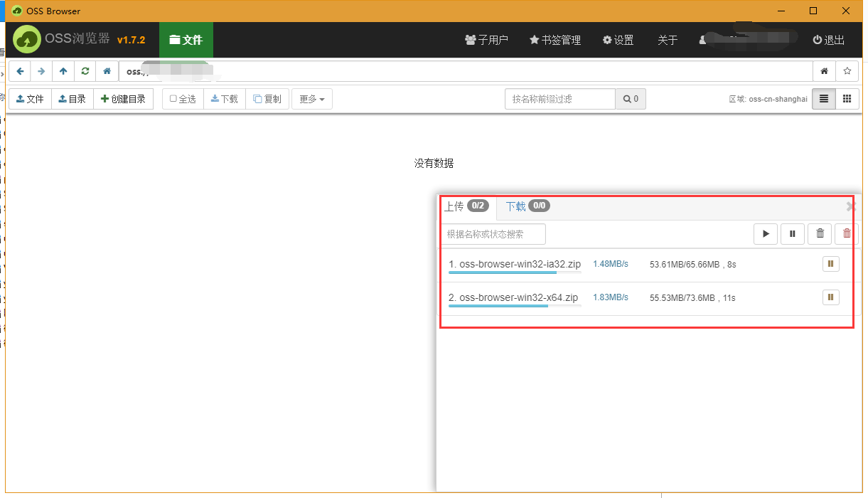Click 下载 download button
Image resolution: width=868 pixels, height=498 pixels.
(x=225, y=99)
